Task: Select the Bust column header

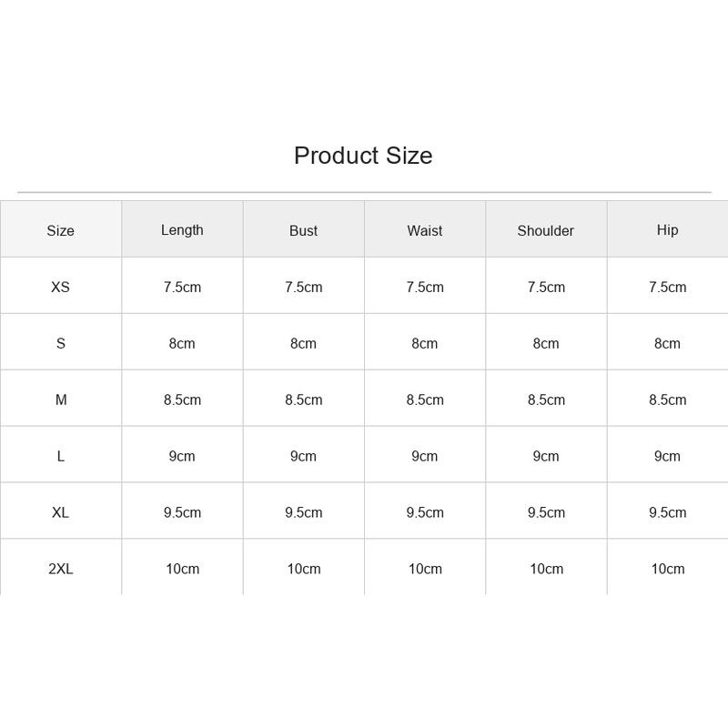Action: pyautogui.click(x=303, y=231)
